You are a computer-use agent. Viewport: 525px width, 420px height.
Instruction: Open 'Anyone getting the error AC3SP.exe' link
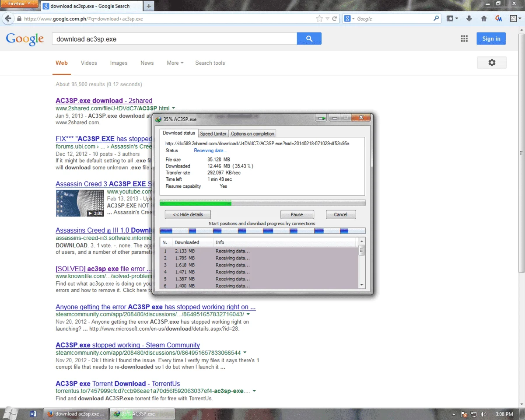click(156, 307)
